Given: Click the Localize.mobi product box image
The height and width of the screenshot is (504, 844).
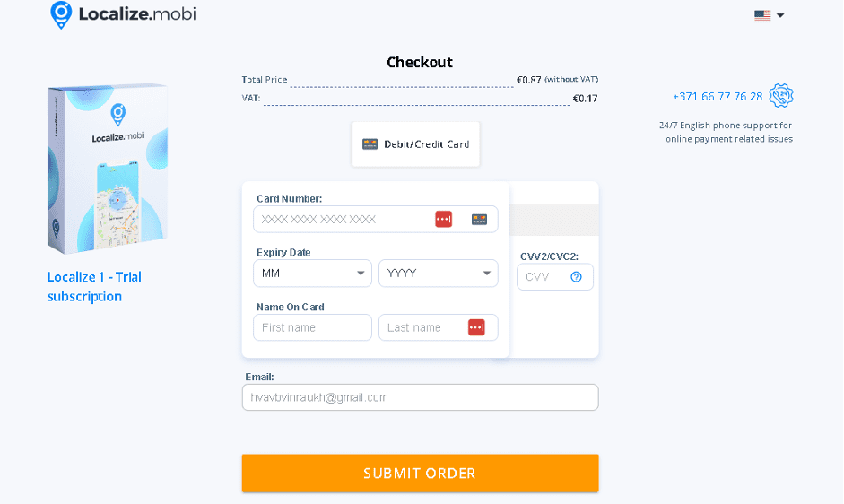Looking at the screenshot, I should click(108, 169).
